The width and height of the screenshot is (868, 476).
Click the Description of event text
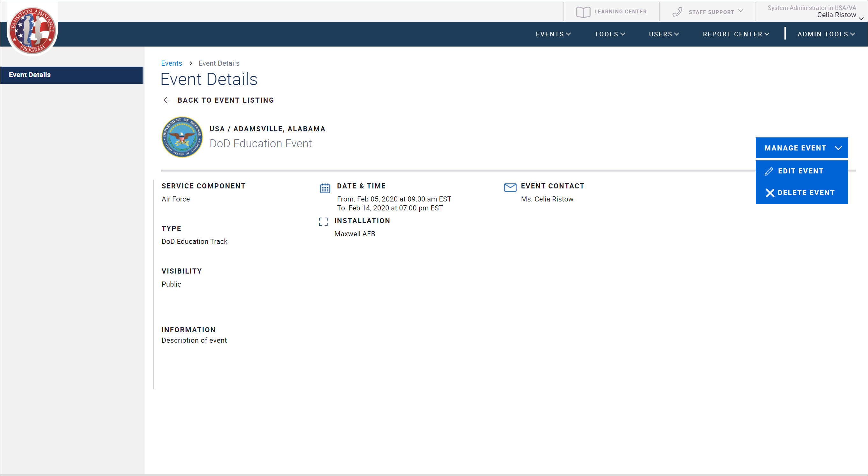[194, 341]
